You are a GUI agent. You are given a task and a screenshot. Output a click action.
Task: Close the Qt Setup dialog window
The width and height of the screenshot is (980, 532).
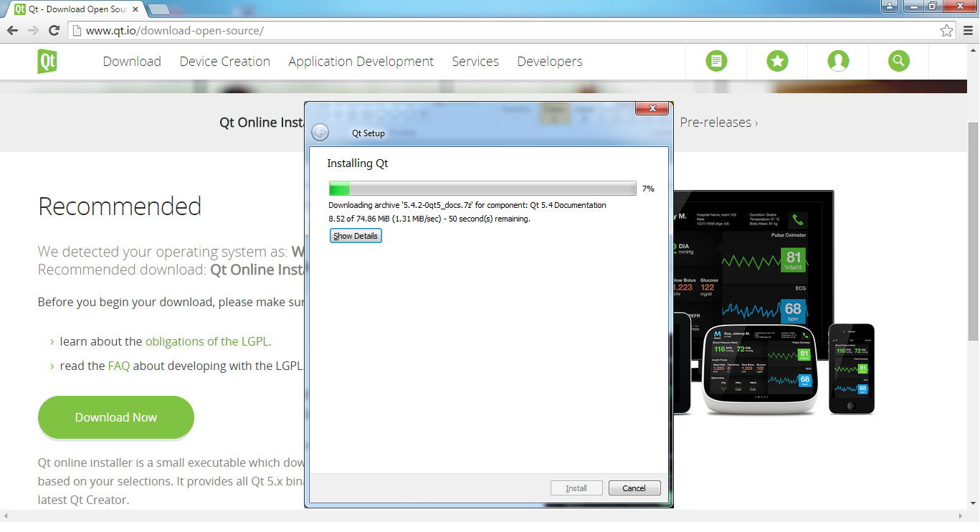652,108
